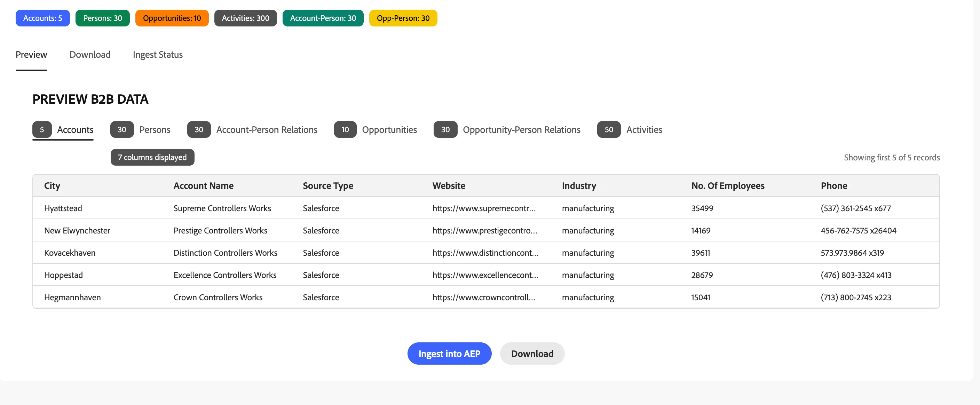This screenshot has height=405, width=980.
Task: Switch to the Activities data tab
Action: (629, 130)
